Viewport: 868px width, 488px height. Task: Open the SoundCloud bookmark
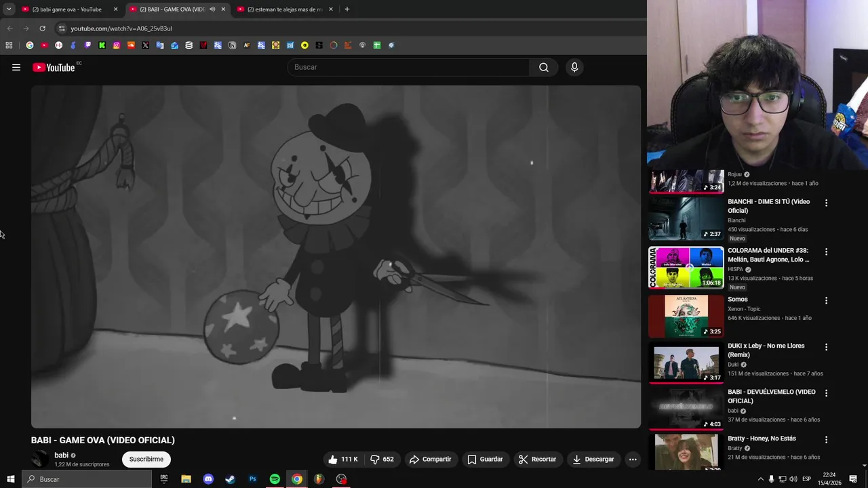pos(131,45)
